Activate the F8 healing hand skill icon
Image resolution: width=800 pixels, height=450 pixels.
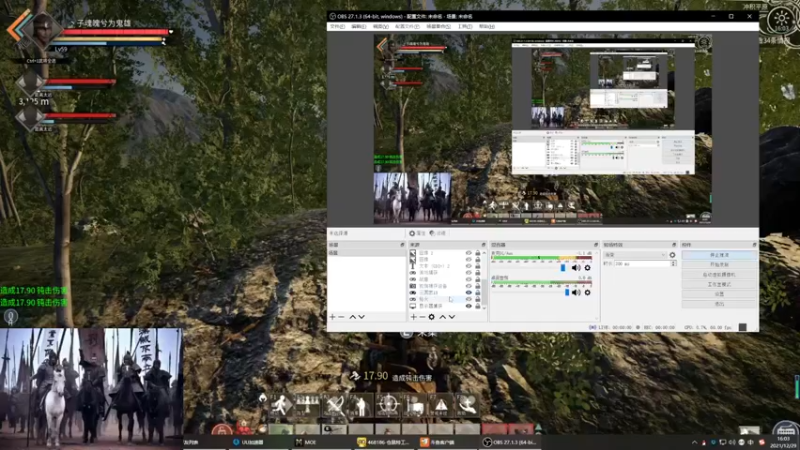(467, 406)
